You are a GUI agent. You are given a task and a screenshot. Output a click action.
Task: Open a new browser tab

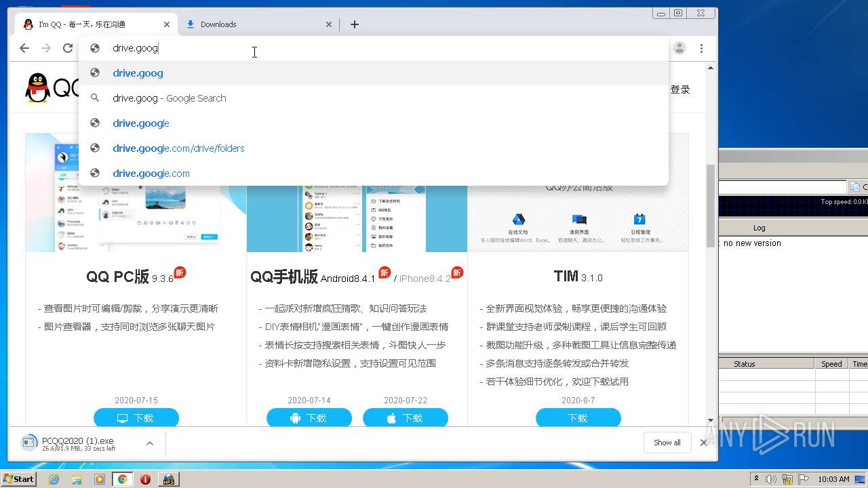(x=355, y=24)
